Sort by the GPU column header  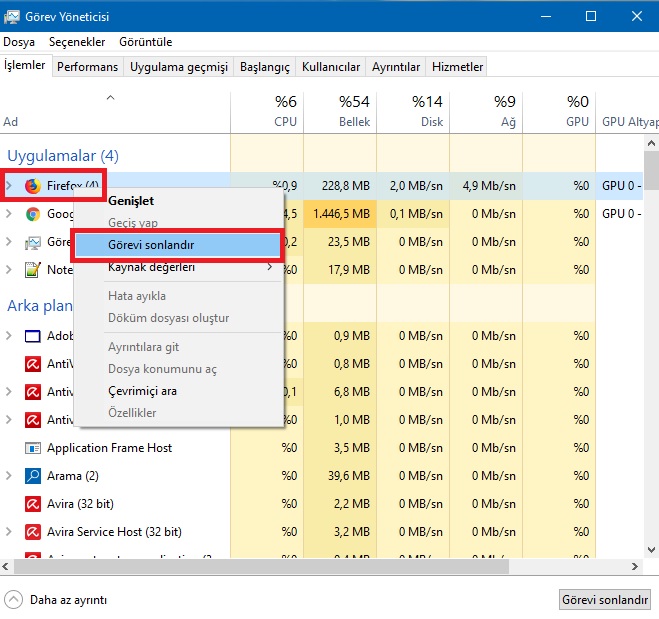[559, 112]
